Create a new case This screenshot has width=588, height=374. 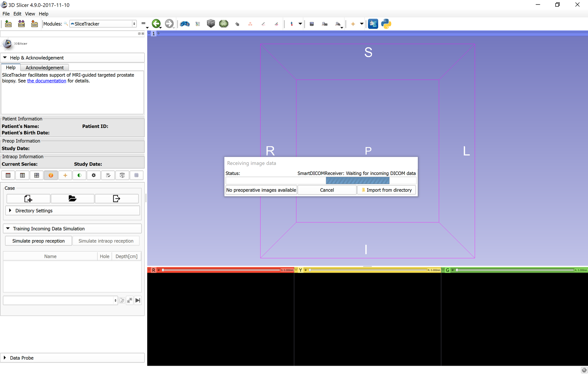point(28,199)
